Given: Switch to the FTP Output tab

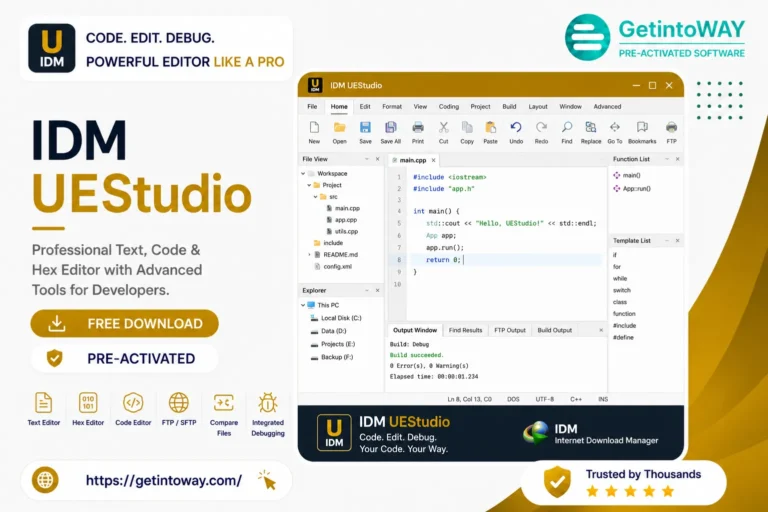Looking at the screenshot, I should point(510,330).
